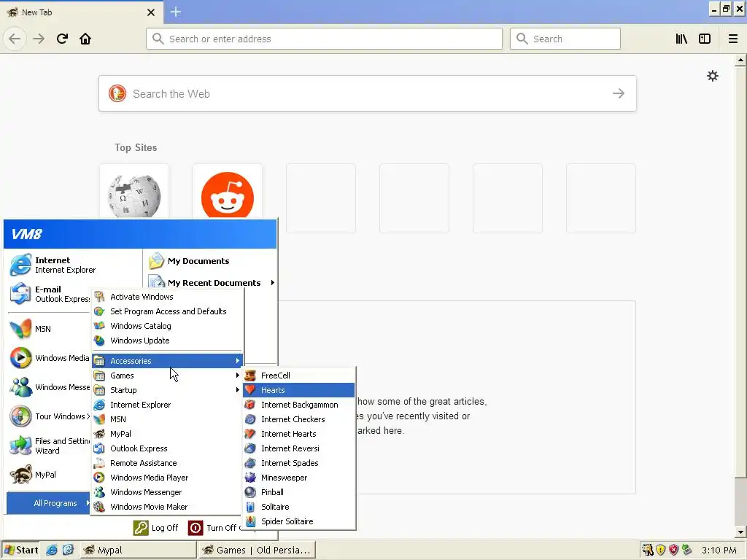Viewport: 747px width, 560px height.
Task: Open pinned Internet Explorer item
Action: 74,265
